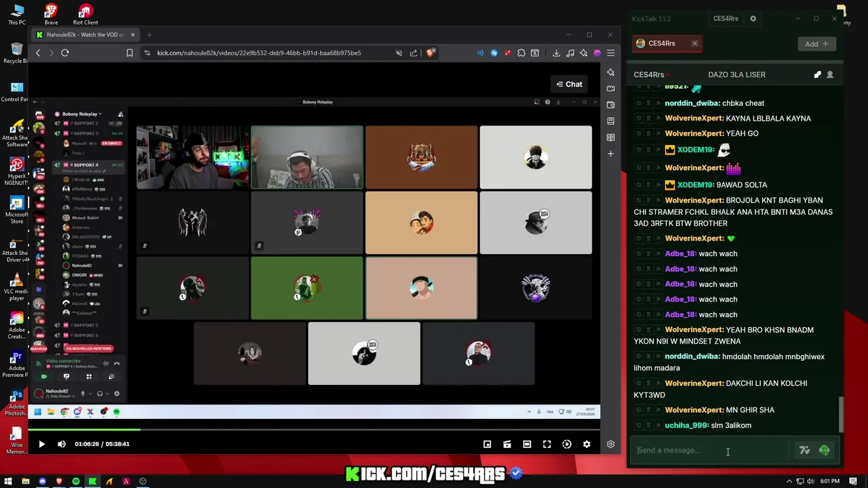Screen dimensions: 868x488
Task: Click the video progress bar
Action: tap(314, 430)
